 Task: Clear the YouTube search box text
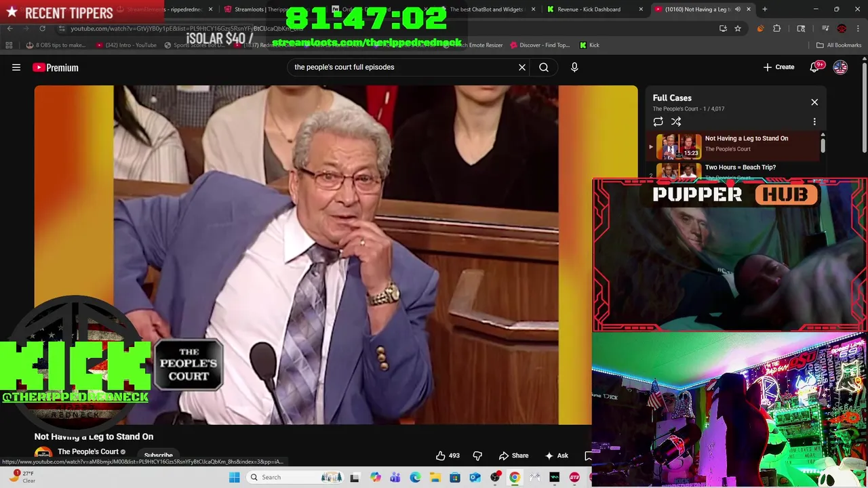[522, 67]
